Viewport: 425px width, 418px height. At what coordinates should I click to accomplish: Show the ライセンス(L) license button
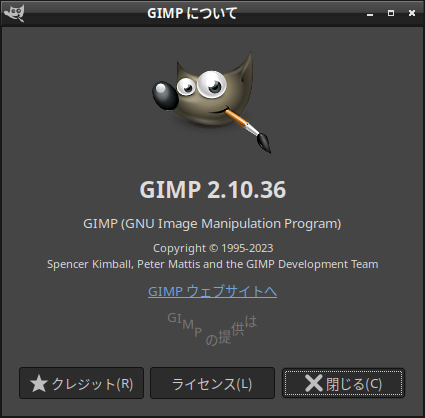212,383
